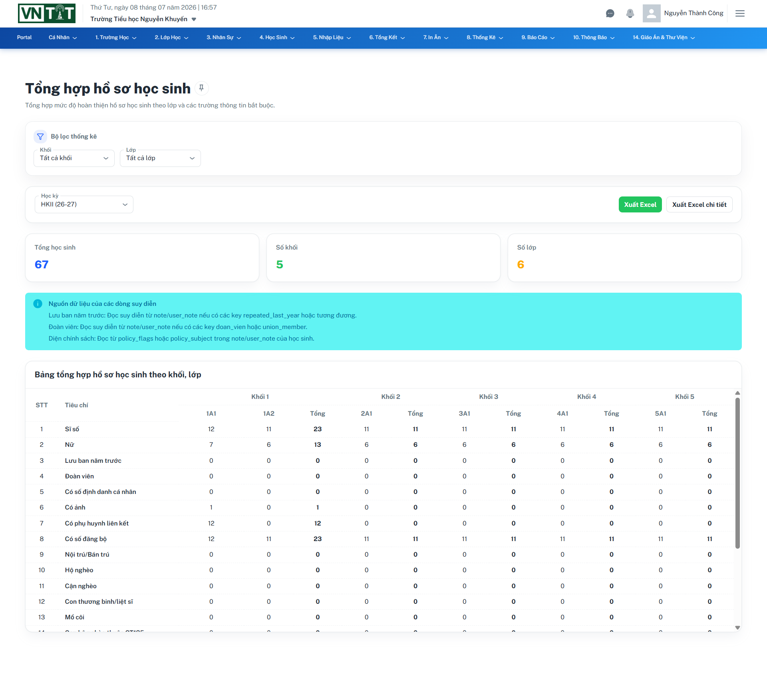Screen dimensions: 767x700
Task: Click the user avatar picture
Action: tap(652, 13)
